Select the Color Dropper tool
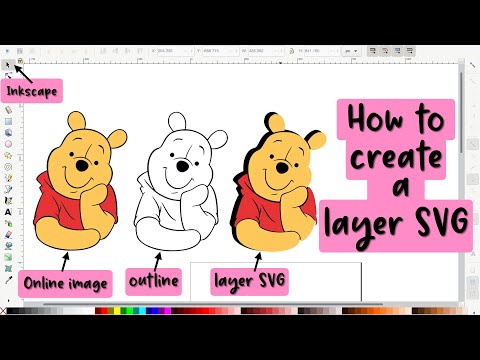 point(8,280)
